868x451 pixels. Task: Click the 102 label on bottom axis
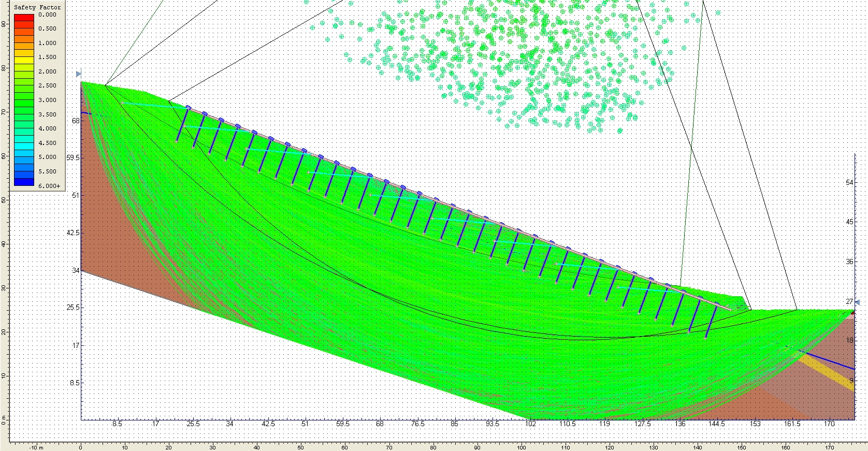click(530, 424)
